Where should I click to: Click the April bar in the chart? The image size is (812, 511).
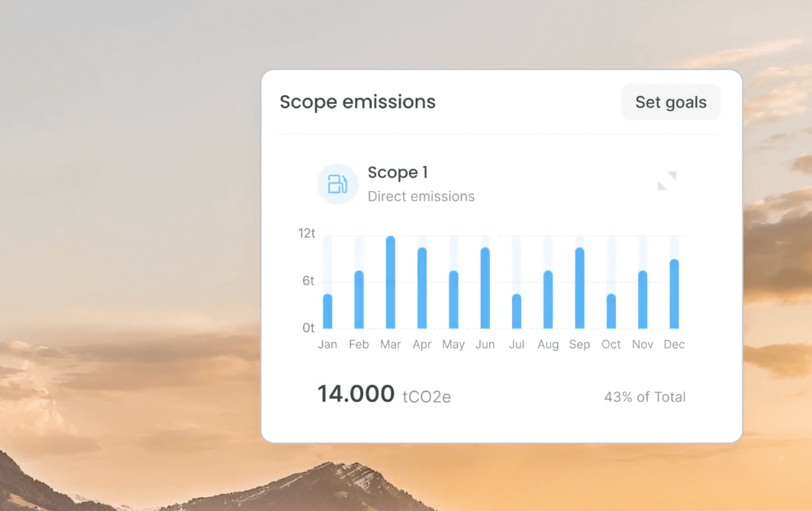[422, 288]
